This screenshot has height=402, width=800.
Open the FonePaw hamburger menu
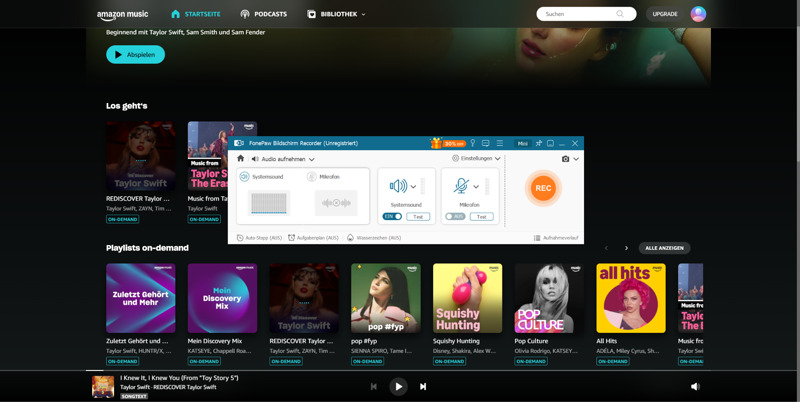[499, 143]
